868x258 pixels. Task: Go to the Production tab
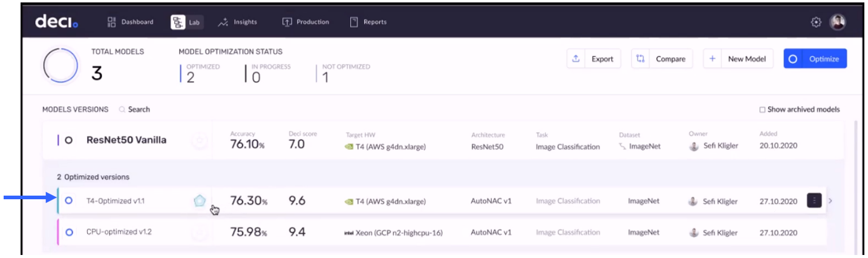point(305,22)
